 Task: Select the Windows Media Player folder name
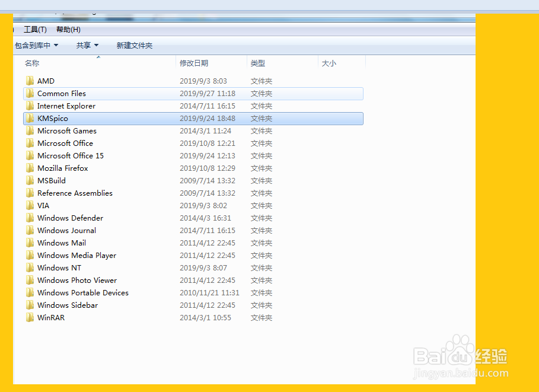pyautogui.click(x=76, y=256)
